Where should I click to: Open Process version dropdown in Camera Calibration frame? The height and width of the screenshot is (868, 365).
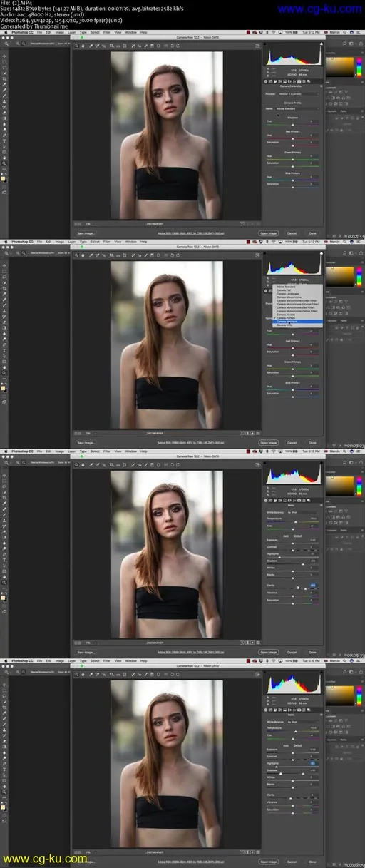point(299,94)
